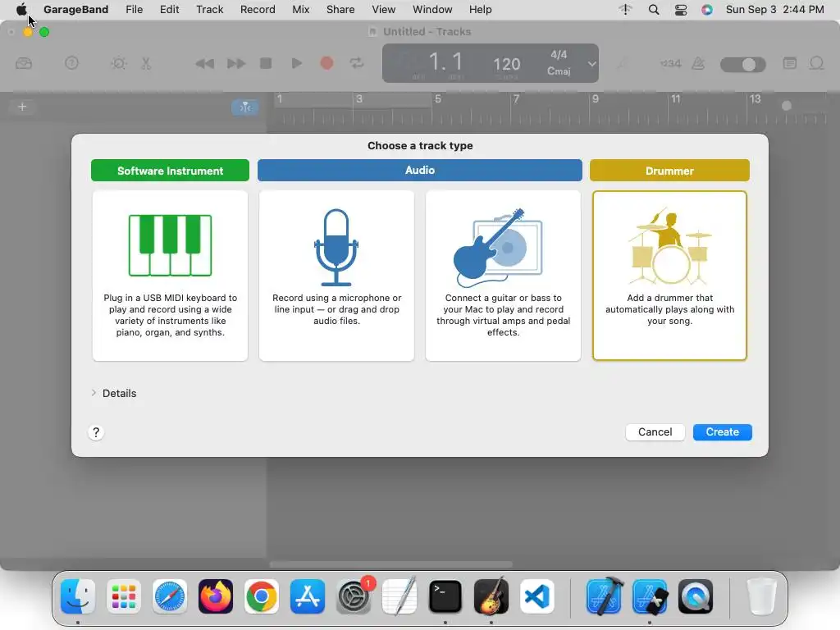Pick the guitar and amp track card
This screenshot has width=840, height=630.
(503, 276)
